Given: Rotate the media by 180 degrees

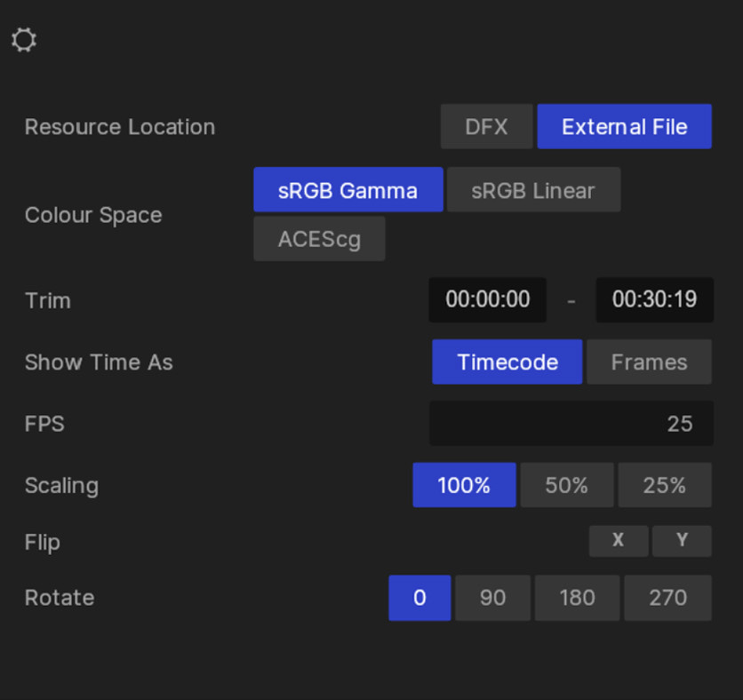Looking at the screenshot, I should [577, 598].
